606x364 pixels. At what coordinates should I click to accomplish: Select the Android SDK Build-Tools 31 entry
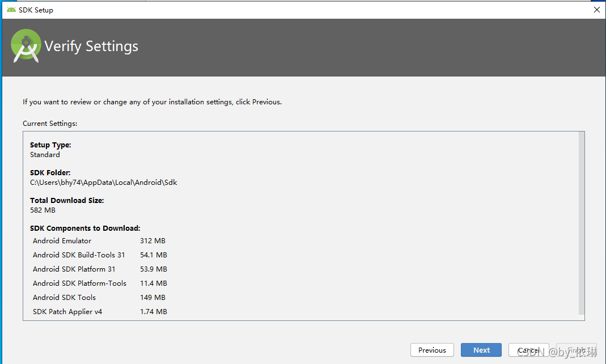(x=79, y=255)
